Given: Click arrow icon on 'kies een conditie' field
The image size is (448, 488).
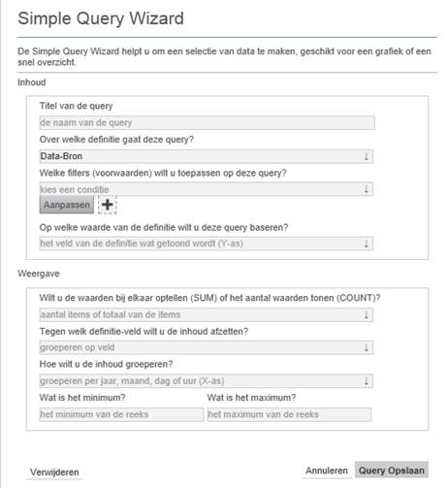Looking at the screenshot, I should click(x=367, y=189).
